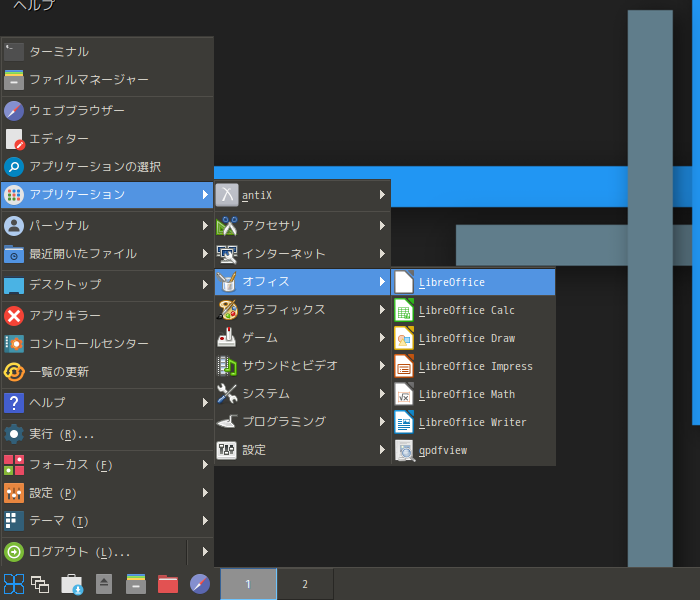Image resolution: width=700 pixels, height=600 pixels.
Task: Expand the パーソナル submenu arrow
Action: click(205, 226)
